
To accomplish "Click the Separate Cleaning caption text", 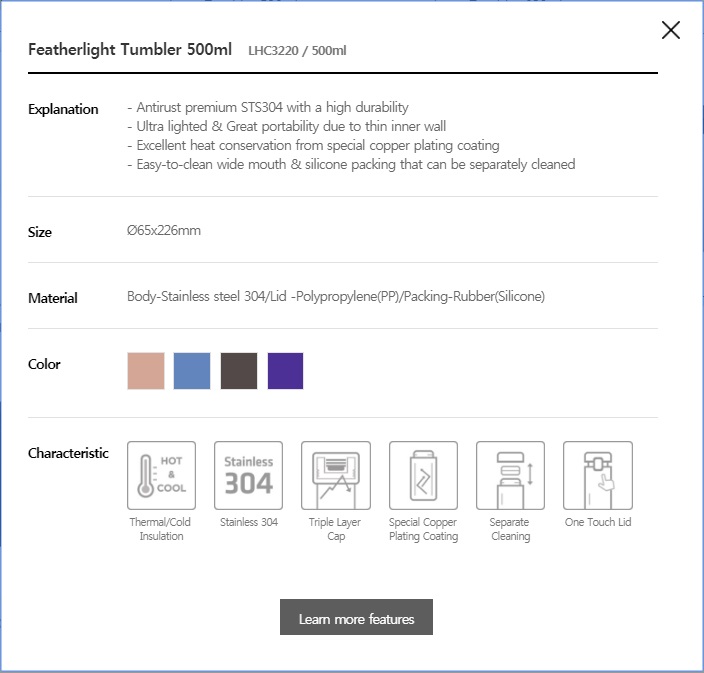I will [510, 529].
